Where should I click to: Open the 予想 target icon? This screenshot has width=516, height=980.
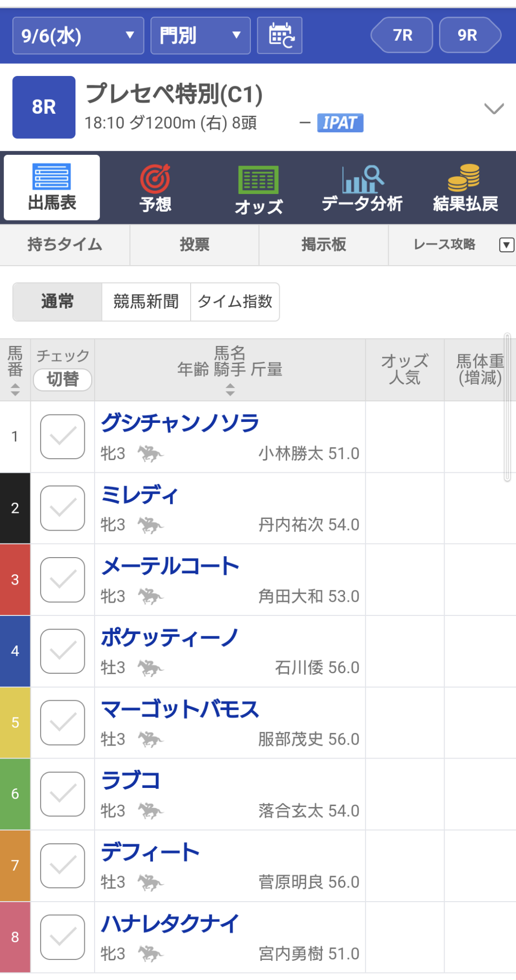click(x=155, y=179)
